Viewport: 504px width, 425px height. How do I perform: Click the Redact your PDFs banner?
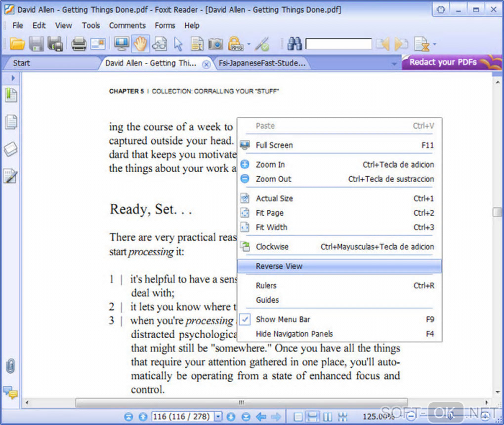coord(451,62)
